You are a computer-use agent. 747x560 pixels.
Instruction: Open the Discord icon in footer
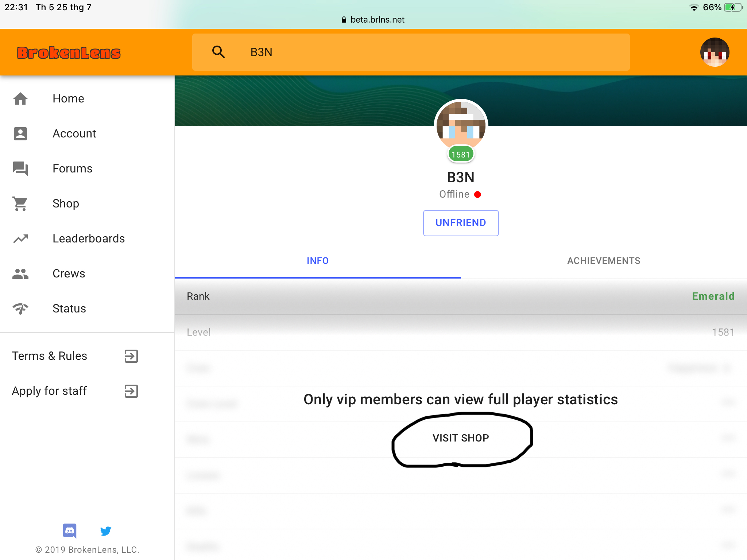coord(70,531)
